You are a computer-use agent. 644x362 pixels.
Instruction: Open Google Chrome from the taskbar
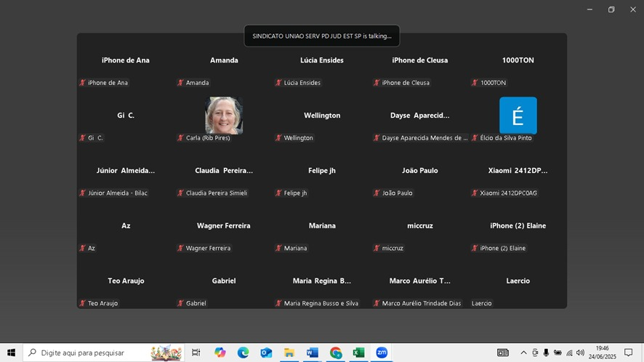click(336, 353)
